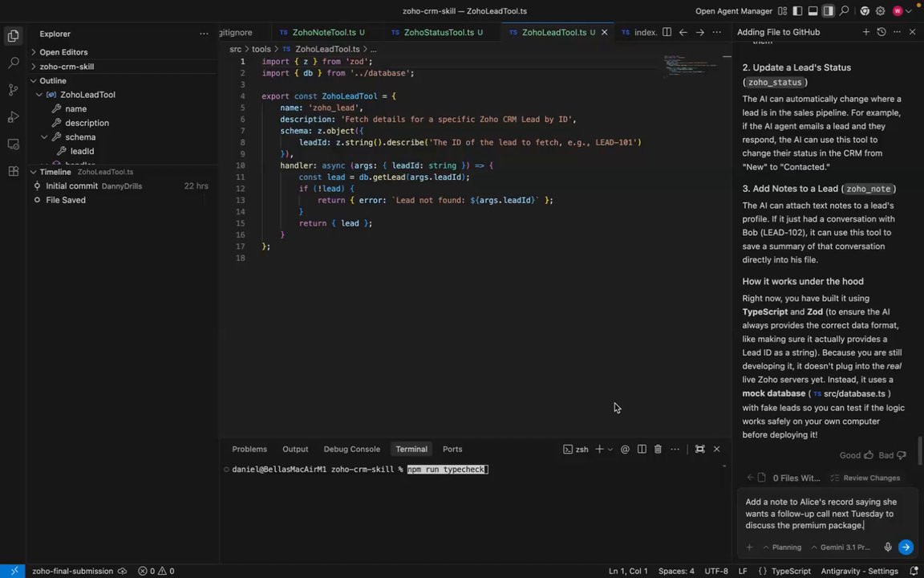Open the terminal panel more actions
The height and width of the screenshot is (578, 924).
coord(675,449)
